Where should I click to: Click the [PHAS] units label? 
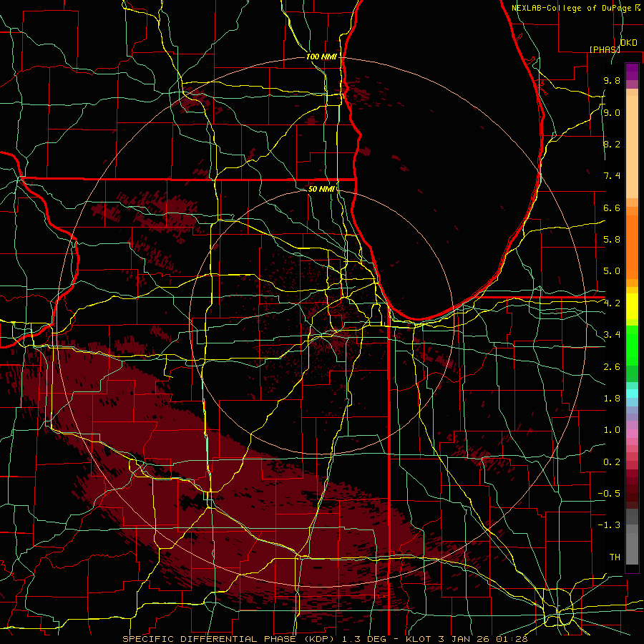(605, 49)
